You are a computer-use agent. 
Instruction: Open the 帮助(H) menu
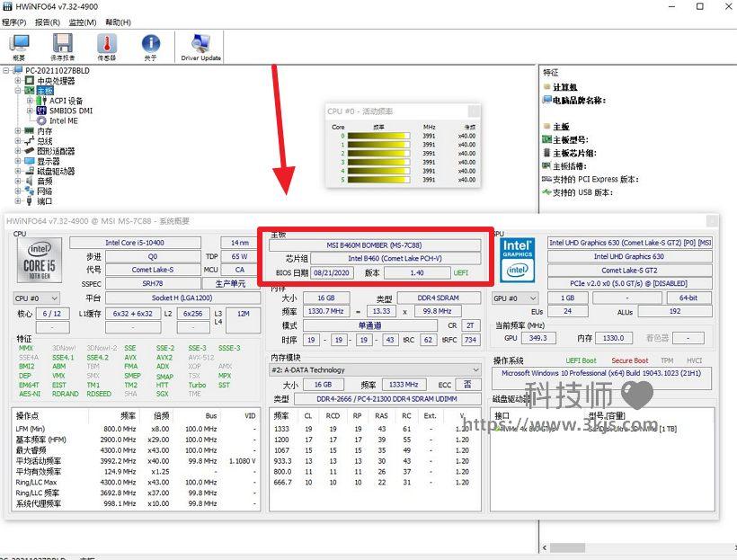click(x=118, y=22)
